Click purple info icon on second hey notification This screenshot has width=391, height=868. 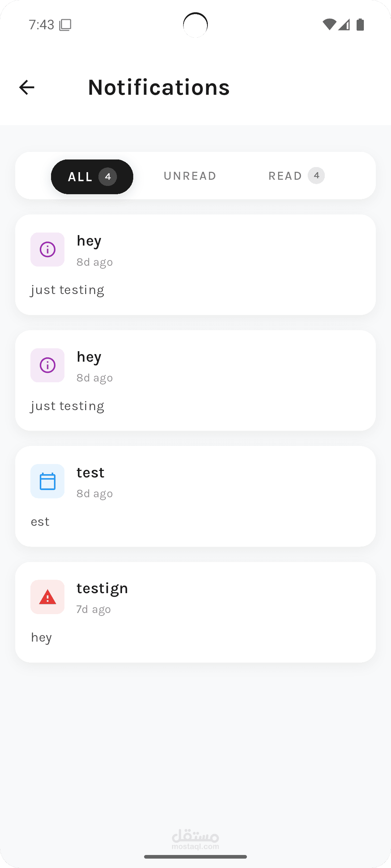pos(47,365)
